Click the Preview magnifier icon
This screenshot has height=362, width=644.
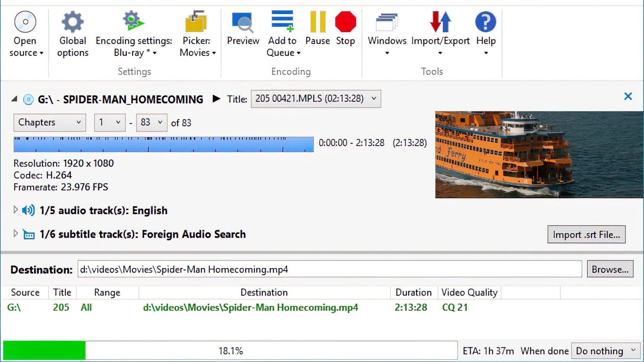243,22
